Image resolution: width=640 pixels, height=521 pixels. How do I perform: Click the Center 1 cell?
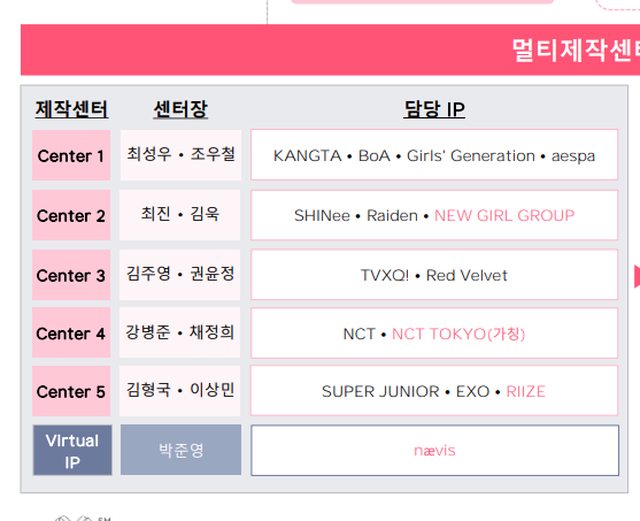coord(71,156)
